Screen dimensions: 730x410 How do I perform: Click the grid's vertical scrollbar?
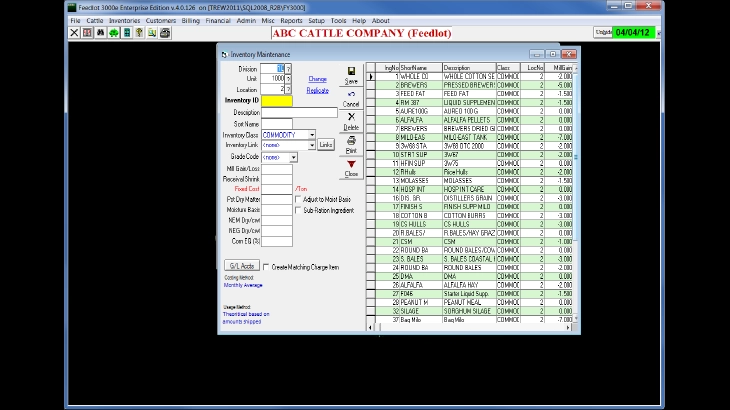[x=576, y=193]
